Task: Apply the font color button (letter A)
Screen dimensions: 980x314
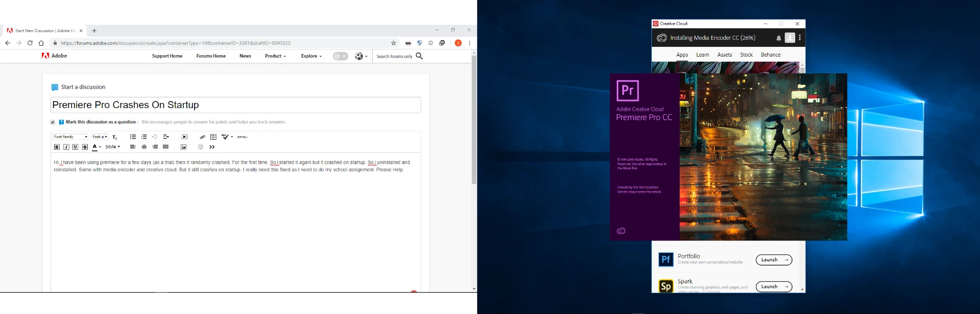Action: click(x=94, y=147)
